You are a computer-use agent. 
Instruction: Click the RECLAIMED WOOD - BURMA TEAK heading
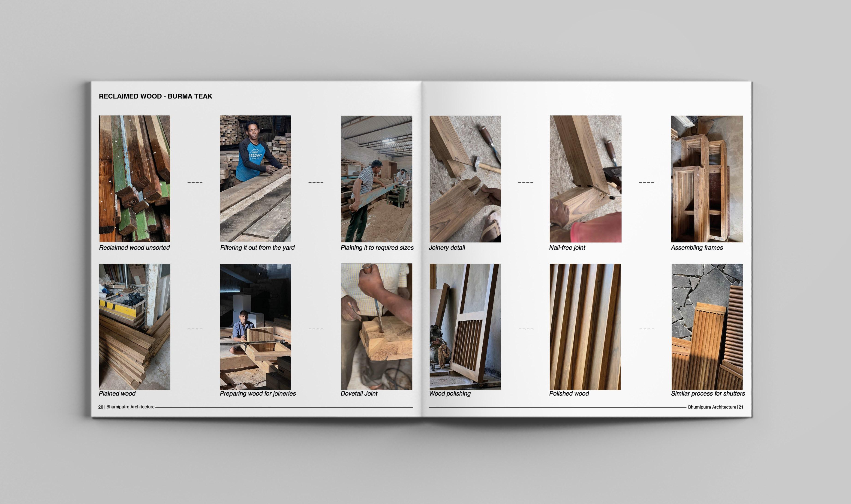pos(155,96)
